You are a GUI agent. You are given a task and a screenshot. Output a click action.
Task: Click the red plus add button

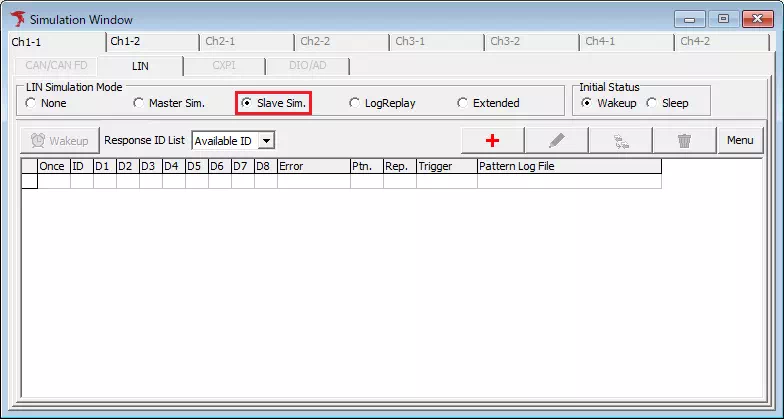coord(492,140)
